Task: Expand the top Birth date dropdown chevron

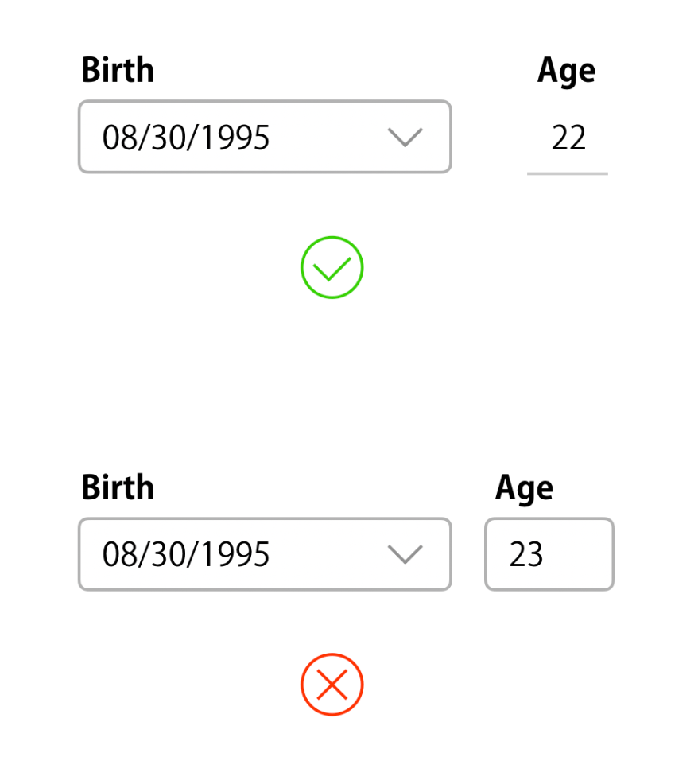Action: click(405, 138)
